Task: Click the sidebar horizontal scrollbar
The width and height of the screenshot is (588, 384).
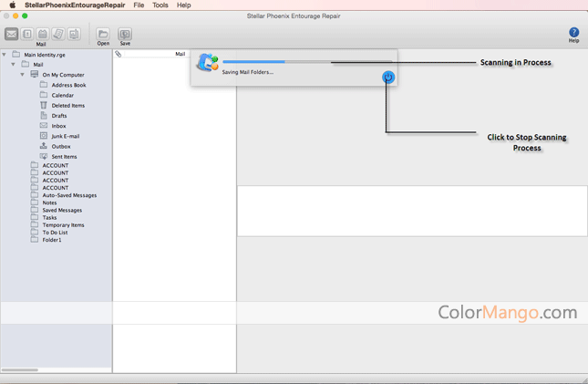Action: (x=20, y=369)
